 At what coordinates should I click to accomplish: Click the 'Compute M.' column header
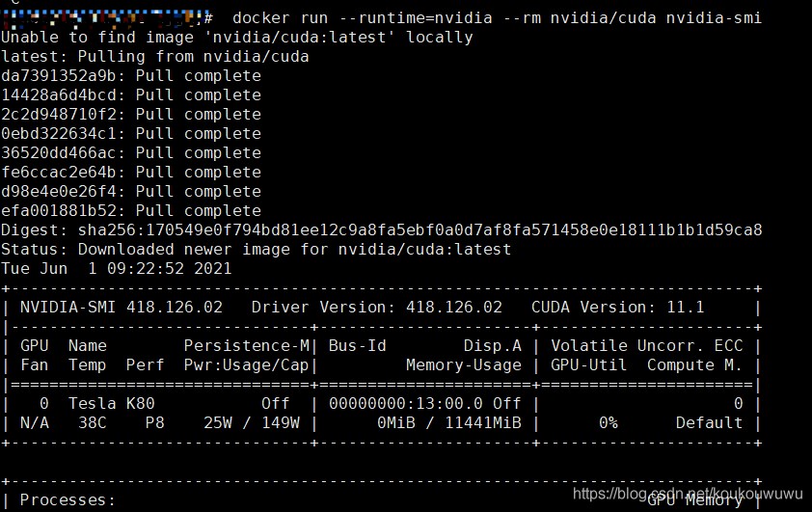694,365
